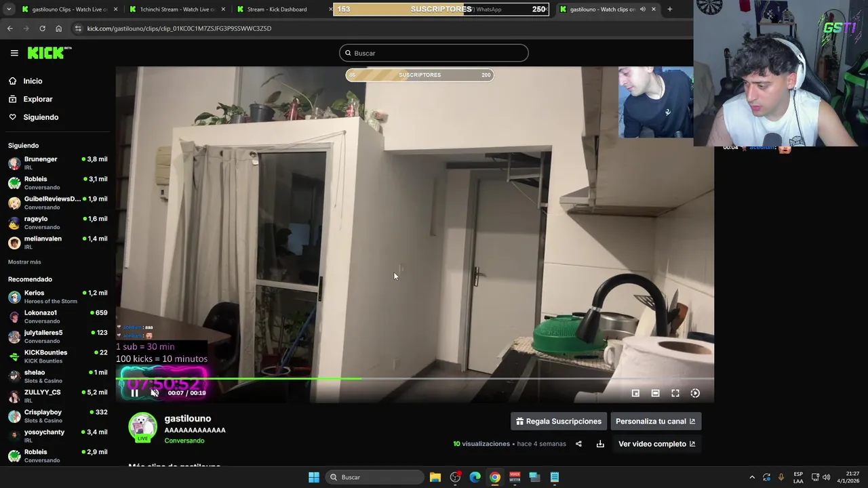Screen dimensions: 868x488
Task: Switch to 1chinchi Stream browser tab
Action: pyautogui.click(x=178, y=9)
